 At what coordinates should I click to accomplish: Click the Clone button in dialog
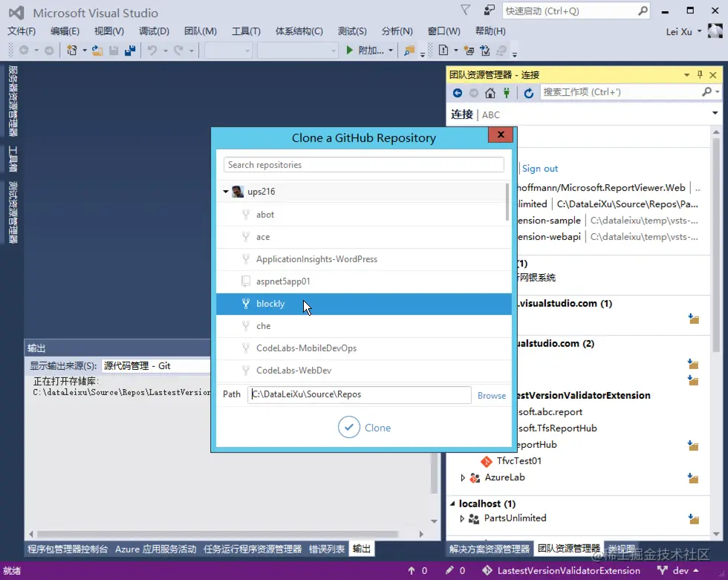click(x=365, y=427)
